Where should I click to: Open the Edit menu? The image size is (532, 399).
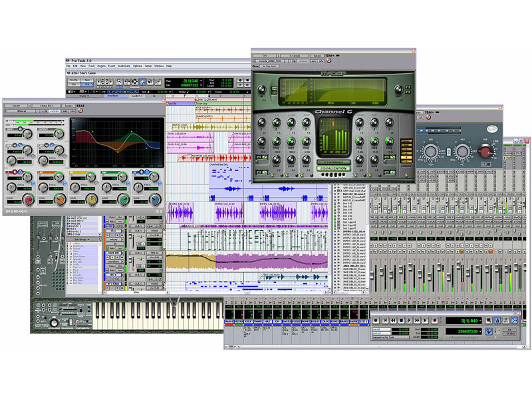[x=75, y=66]
